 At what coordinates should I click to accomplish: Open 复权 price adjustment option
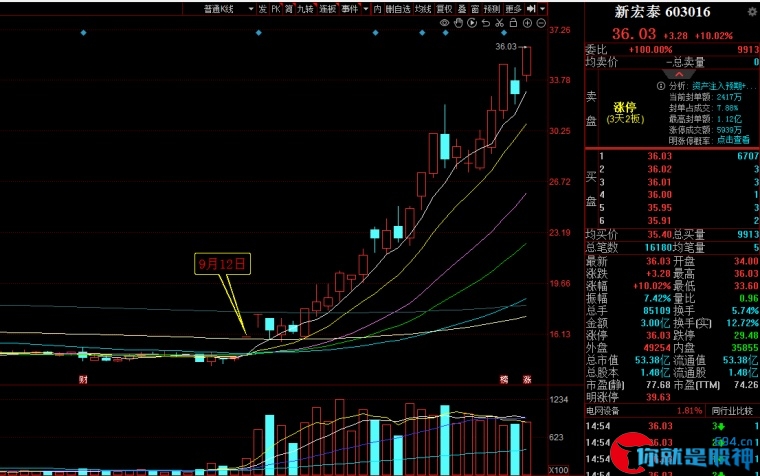click(444, 9)
